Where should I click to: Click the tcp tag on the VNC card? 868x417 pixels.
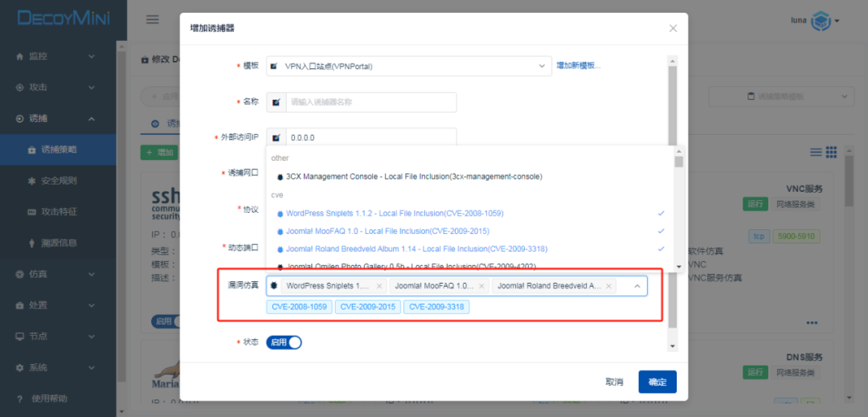click(759, 237)
